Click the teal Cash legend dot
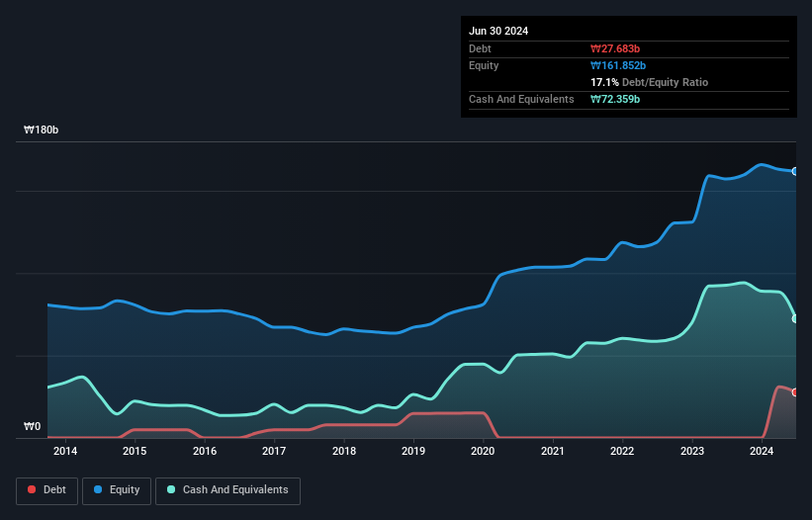This screenshot has height=520, width=812. (x=171, y=489)
